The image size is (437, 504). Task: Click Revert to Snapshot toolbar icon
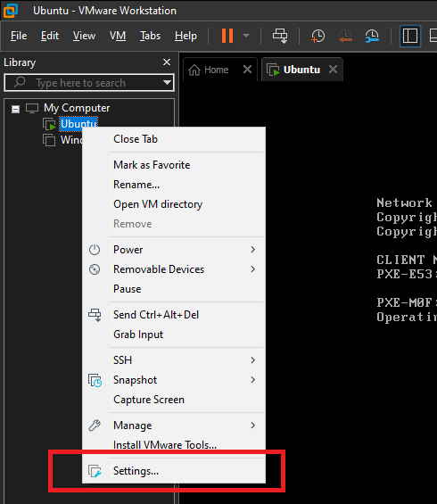pos(345,36)
